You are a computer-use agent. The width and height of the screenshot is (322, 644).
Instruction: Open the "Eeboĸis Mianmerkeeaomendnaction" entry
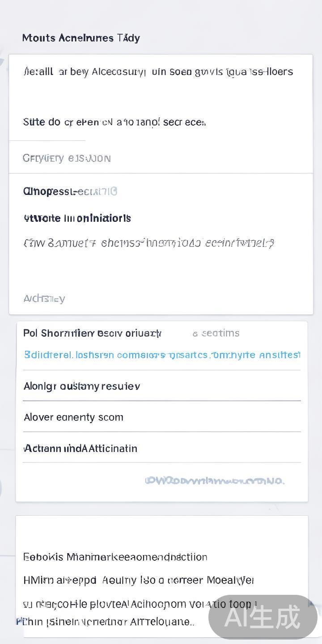tap(115, 557)
